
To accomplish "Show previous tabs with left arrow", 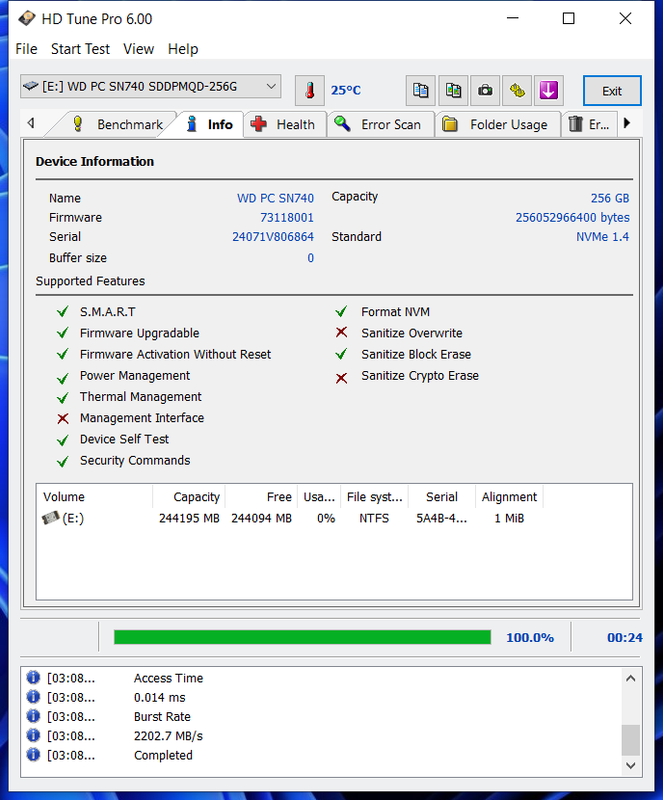I will click(31, 123).
